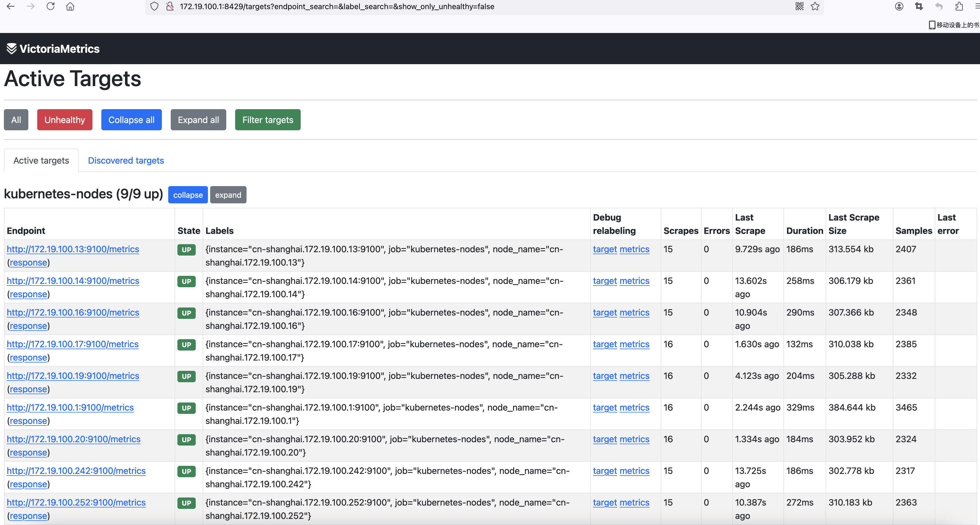Click the shield tracking protection icon

(154, 6)
